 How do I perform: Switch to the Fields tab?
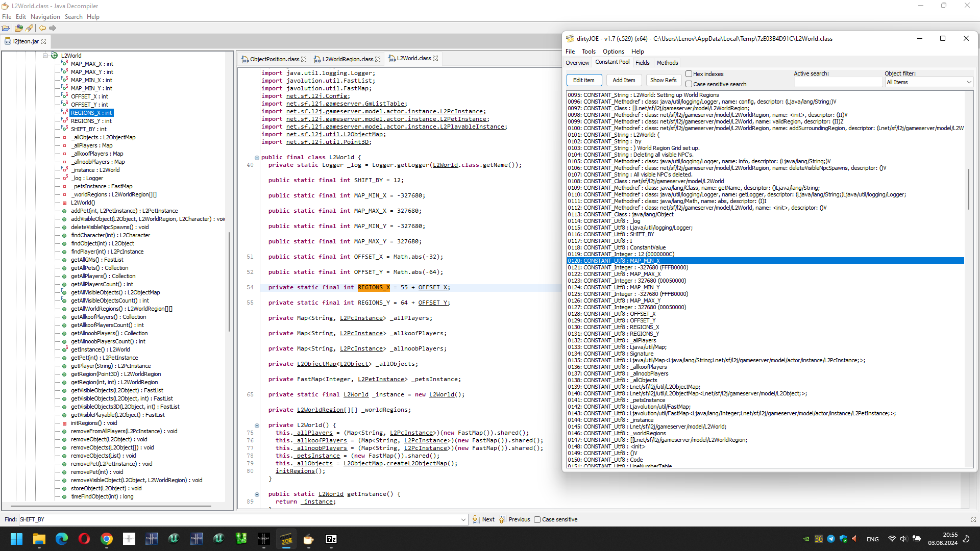coord(643,63)
